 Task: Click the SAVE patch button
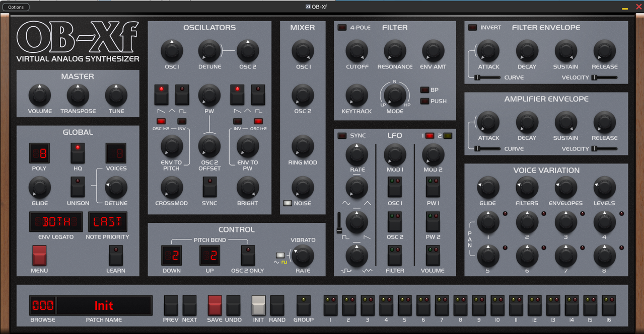tap(215, 305)
